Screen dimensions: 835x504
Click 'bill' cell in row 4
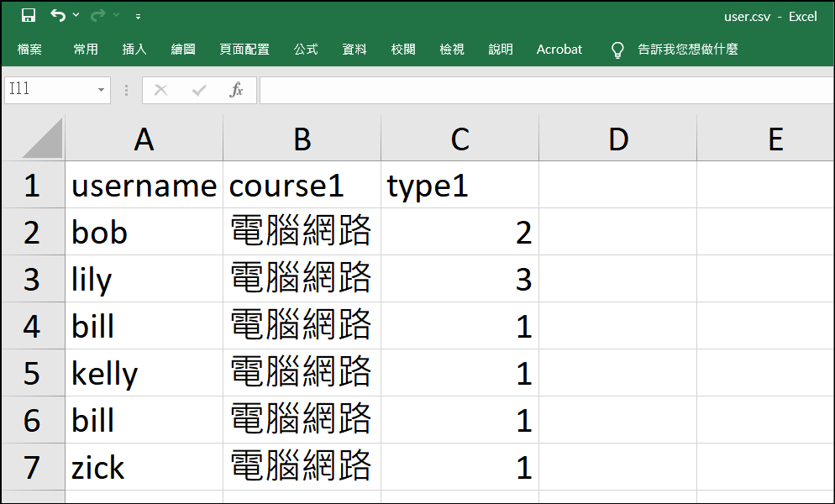[x=144, y=326]
